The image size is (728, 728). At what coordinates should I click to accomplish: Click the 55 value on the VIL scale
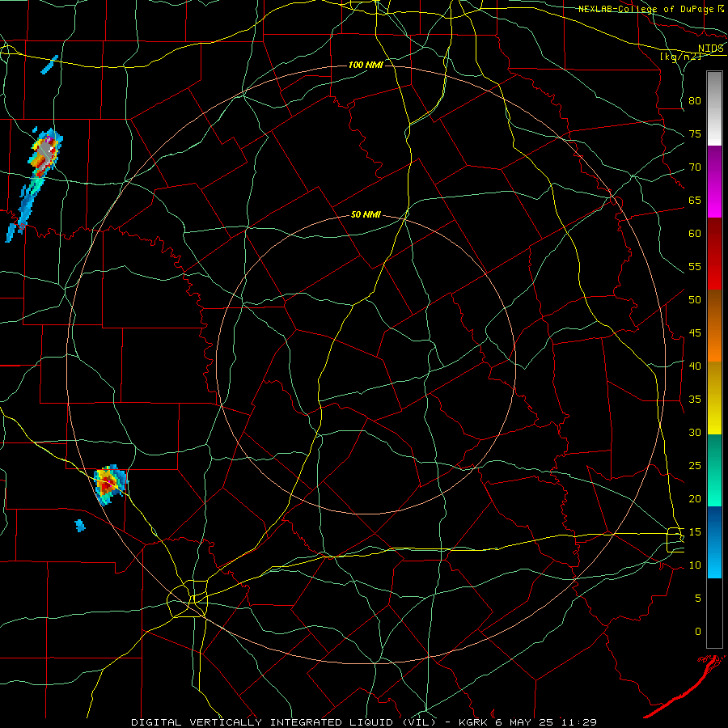click(695, 266)
